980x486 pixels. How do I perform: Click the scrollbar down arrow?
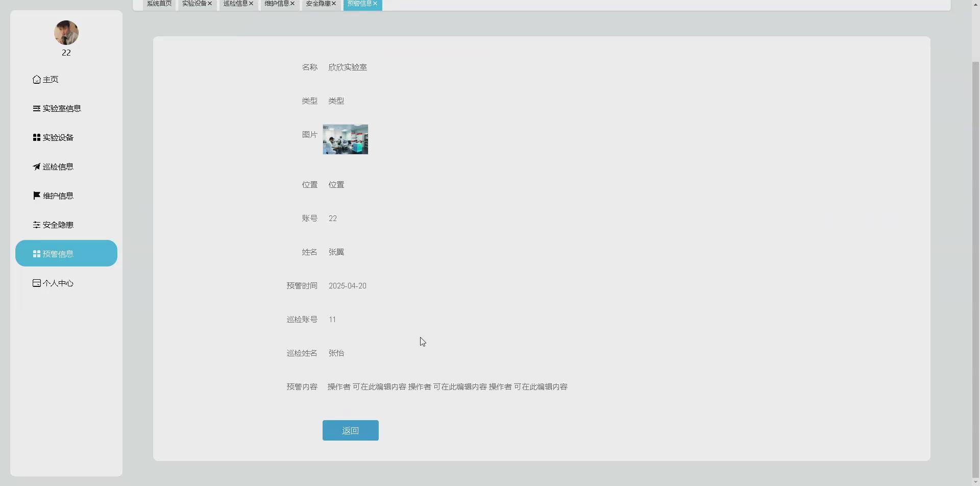tap(975, 482)
